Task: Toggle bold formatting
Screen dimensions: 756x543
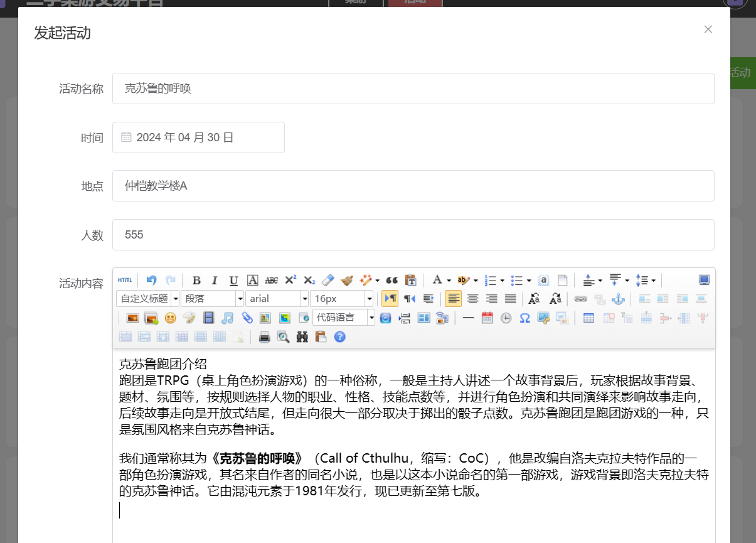Action: 196,280
